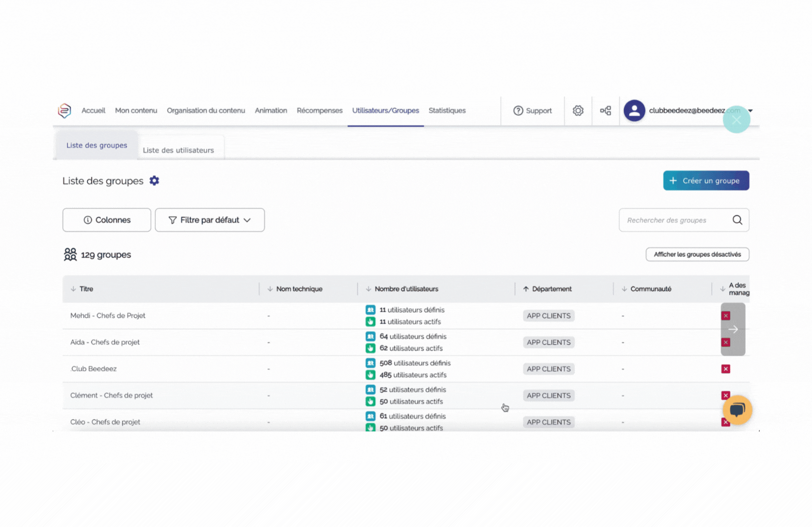Open the gear next to Liste des groupes
Image resolution: width=812 pixels, height=527 pixels.
[x=154, y=181]
